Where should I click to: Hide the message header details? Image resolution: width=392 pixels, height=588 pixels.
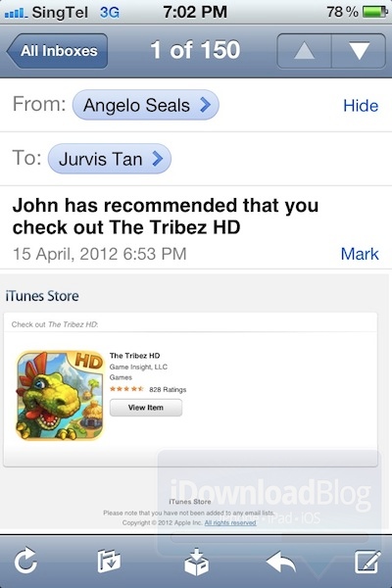point(361,106)
